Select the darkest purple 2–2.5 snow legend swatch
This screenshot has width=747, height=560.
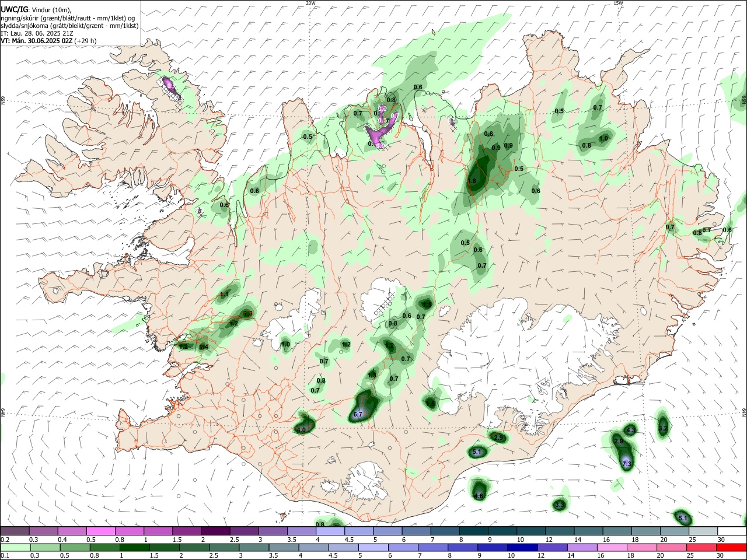215,531
